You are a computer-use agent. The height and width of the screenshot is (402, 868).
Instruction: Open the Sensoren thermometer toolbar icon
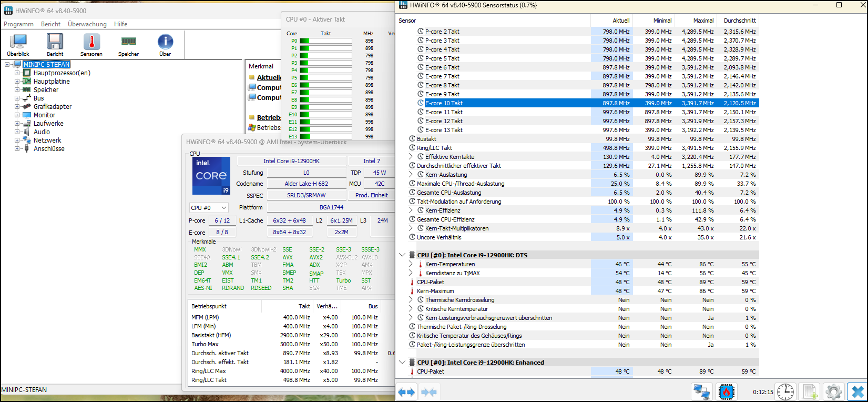91,45
